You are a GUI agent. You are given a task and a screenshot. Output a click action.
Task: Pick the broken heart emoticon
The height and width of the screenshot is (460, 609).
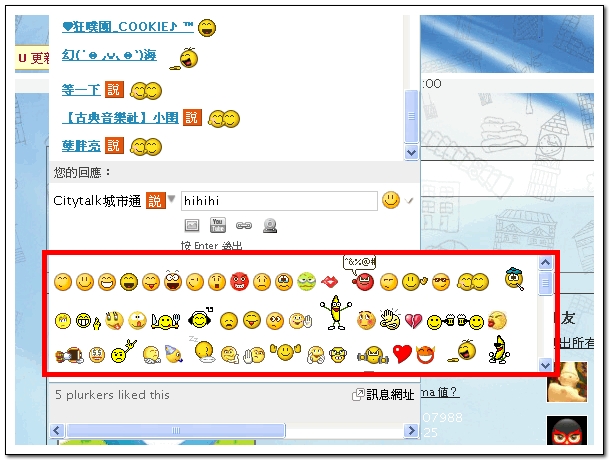pos(413,321)
